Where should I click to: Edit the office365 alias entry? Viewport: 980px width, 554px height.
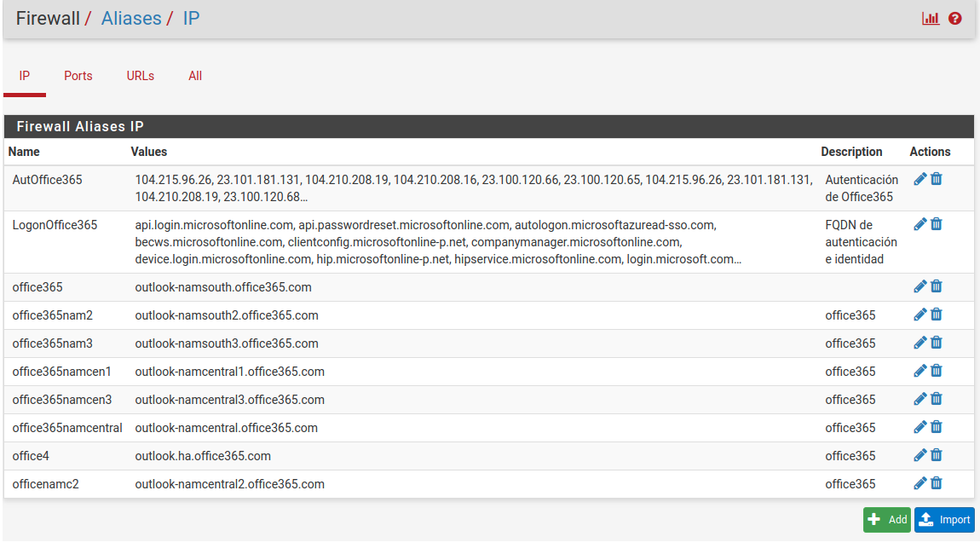click(x=919, y=286)
